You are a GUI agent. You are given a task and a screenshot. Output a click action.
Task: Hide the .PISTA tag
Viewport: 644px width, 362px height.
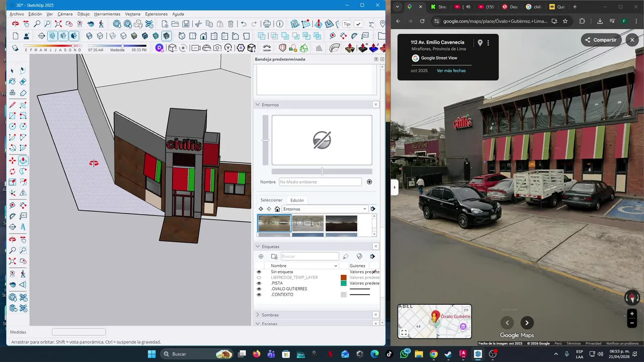259,283
